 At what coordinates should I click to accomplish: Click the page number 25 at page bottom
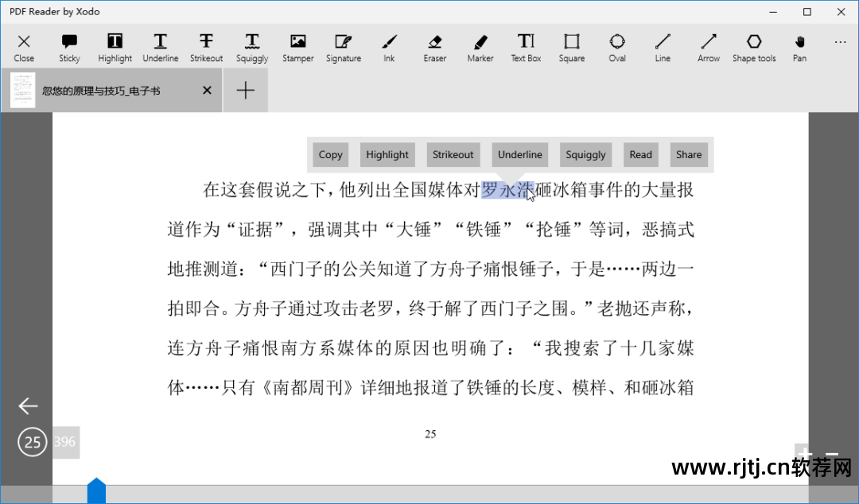click(430, 434)
